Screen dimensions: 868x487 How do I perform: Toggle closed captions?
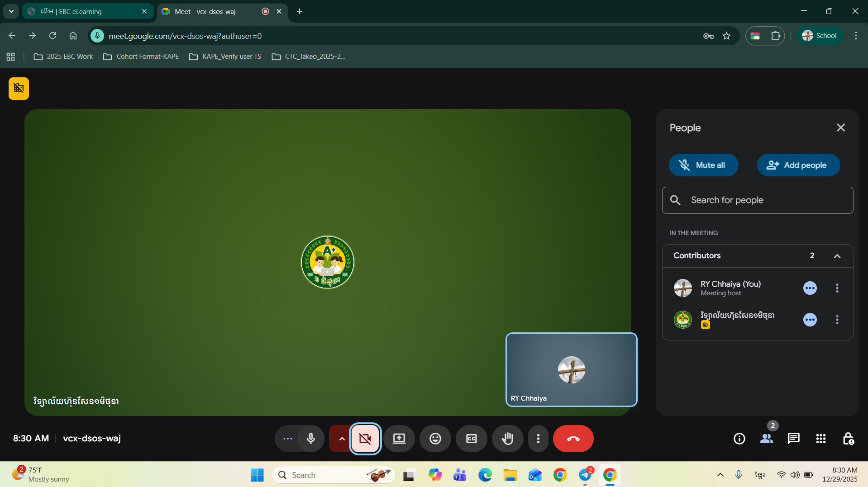pyautogui.click(x=471, y=438)
